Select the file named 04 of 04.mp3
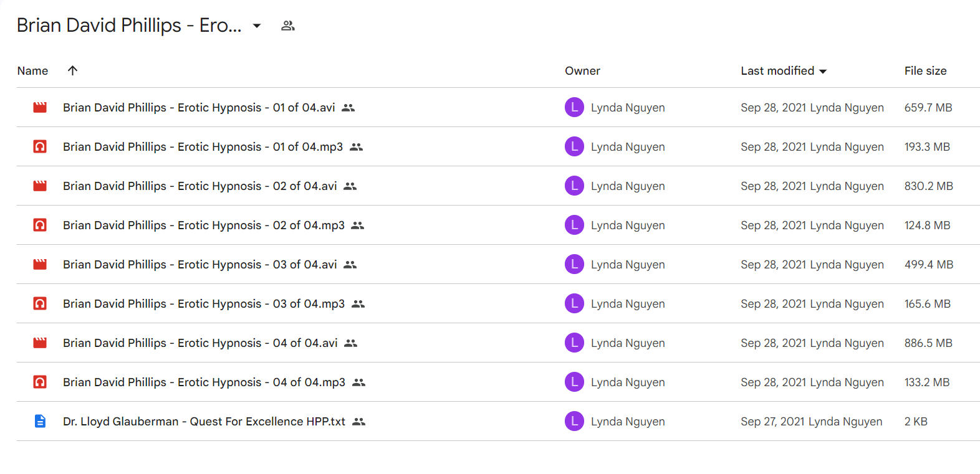The width and height of the screenshot is (980, 474). pyautogui.click(x=204, y=382)
